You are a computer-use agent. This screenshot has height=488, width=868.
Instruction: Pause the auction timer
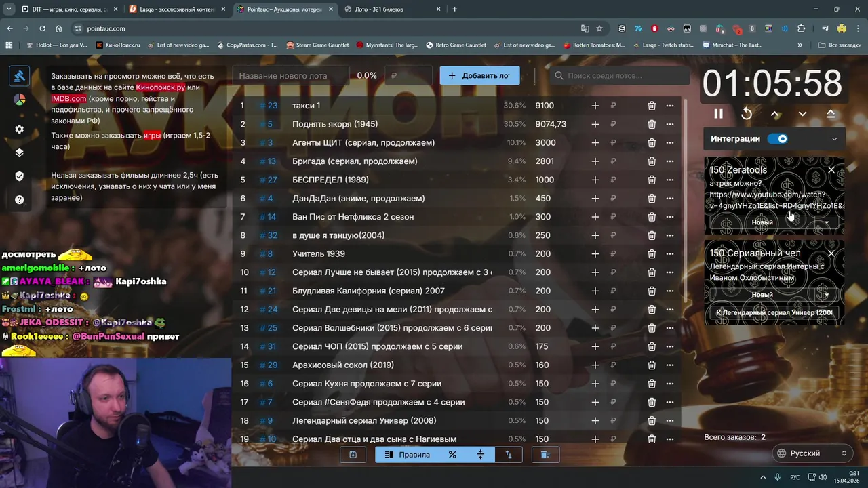pyautogui.click(x=719, y=114)
